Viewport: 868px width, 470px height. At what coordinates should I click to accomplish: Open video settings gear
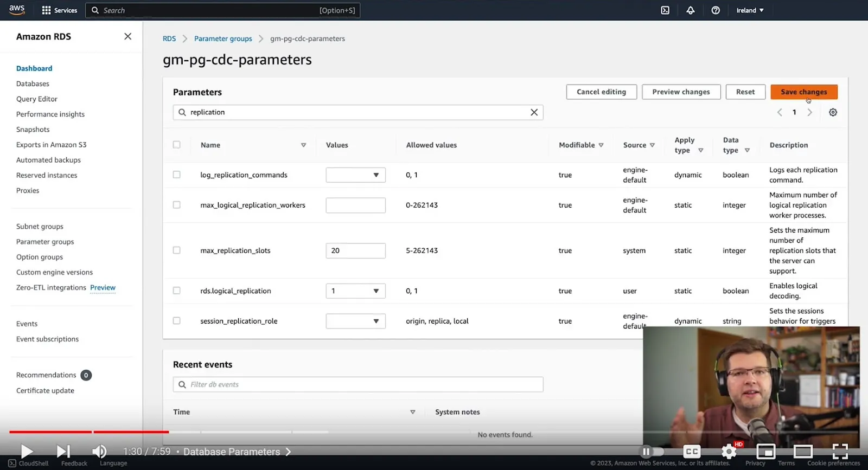pos(729,451)
